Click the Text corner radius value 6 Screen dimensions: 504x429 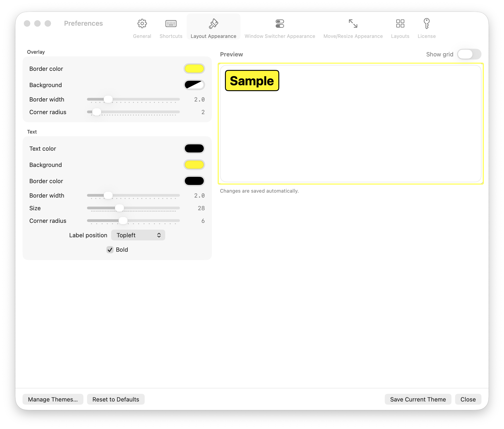(x=203, y=221)
